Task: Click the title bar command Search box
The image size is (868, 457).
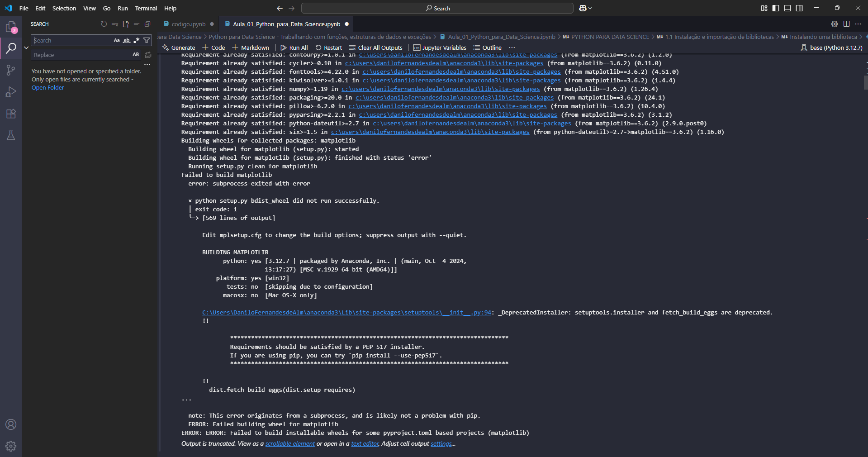Action: pyautogui.click(x=437, y=8)
